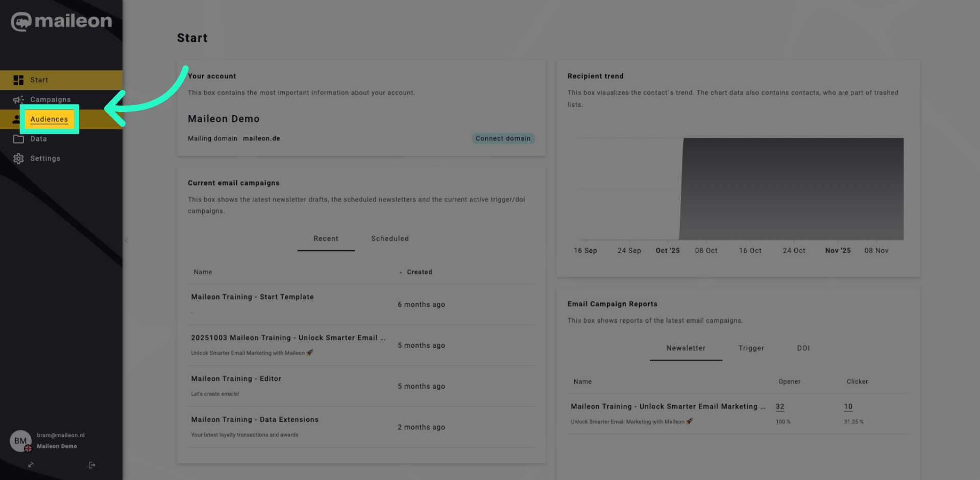The height and width of the screenshot is (480, 980).
Task: Switch to the Recent campaigns tab
Action: point(326,238)
